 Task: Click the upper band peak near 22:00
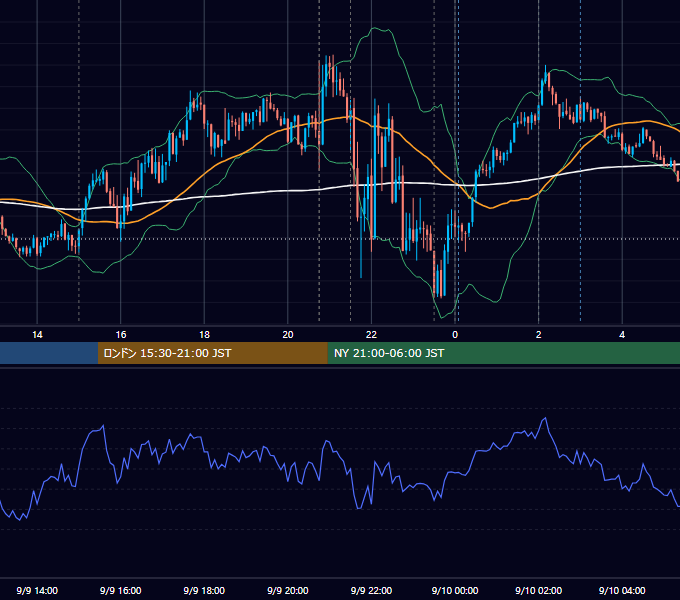tap(373, 28)
